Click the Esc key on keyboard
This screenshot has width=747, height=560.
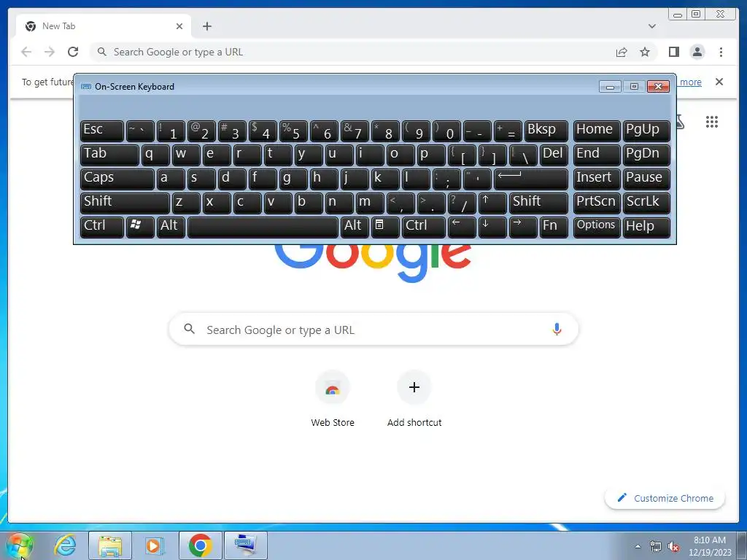[102, 131]
